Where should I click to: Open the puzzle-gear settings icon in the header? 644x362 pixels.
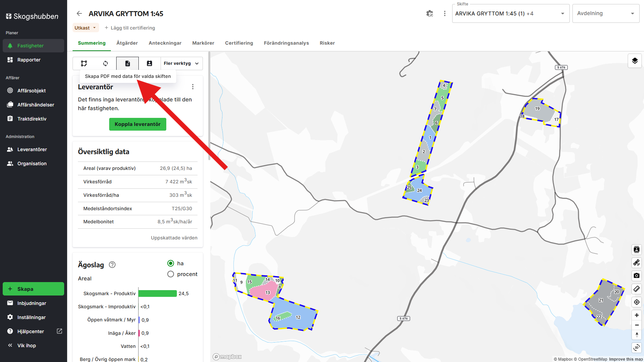point(430,13)
